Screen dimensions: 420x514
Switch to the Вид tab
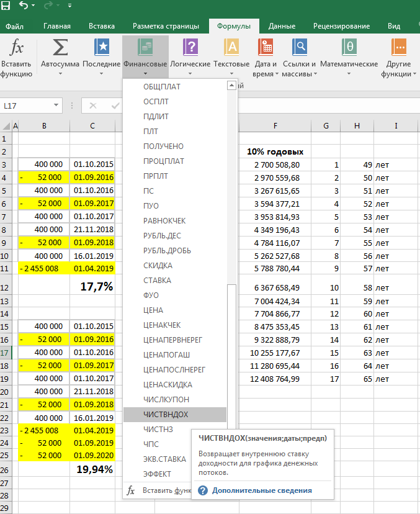[x=394, y=26]
